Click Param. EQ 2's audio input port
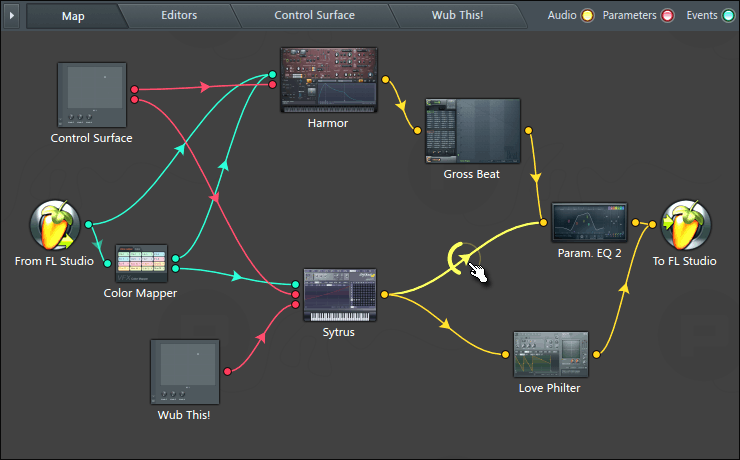Viewport: 740px width, 460px height. [544, 222]
